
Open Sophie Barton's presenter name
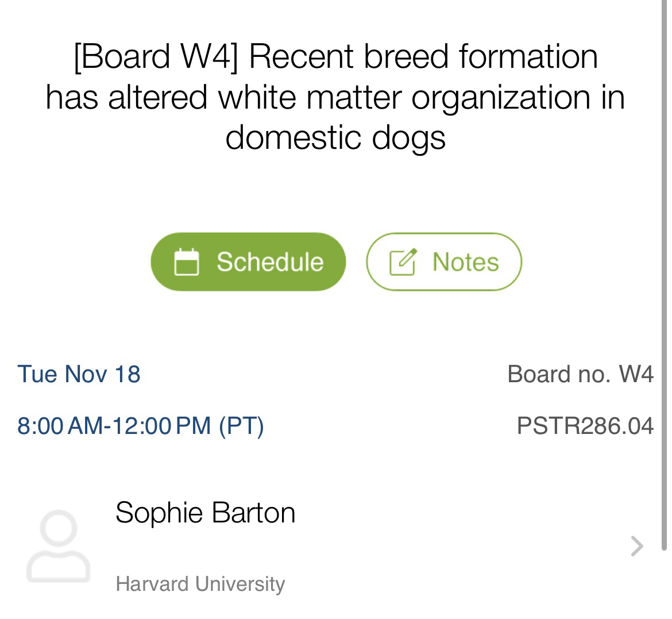tap(205, 512)
